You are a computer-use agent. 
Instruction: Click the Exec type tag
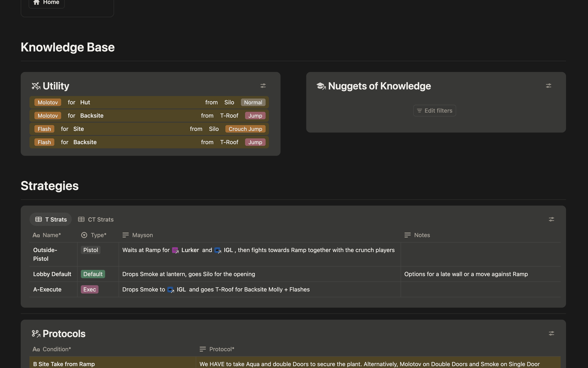coord(90,290)
